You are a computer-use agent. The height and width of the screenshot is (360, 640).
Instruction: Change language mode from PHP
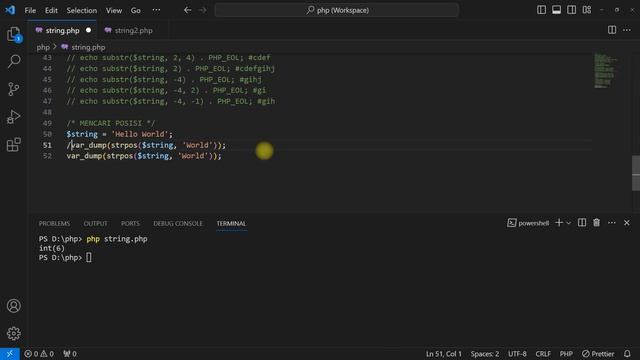[x=566, y=354]
